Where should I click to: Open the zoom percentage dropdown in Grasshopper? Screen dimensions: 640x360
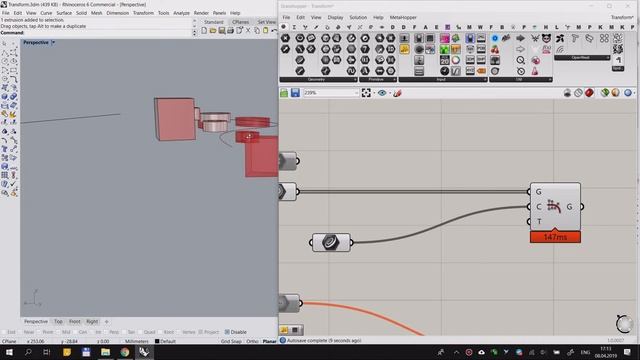356,93
